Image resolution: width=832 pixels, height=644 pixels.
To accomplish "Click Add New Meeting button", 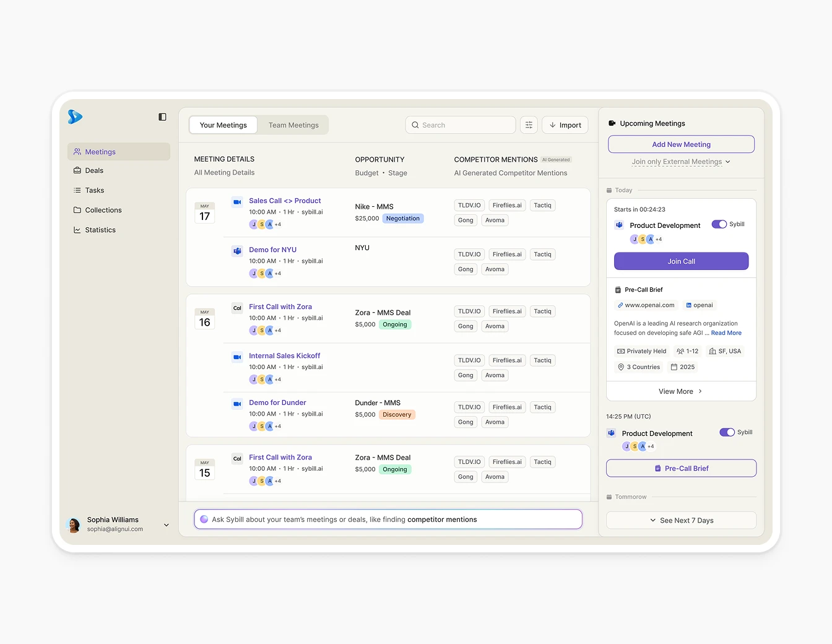I will [x=681, y=144].
